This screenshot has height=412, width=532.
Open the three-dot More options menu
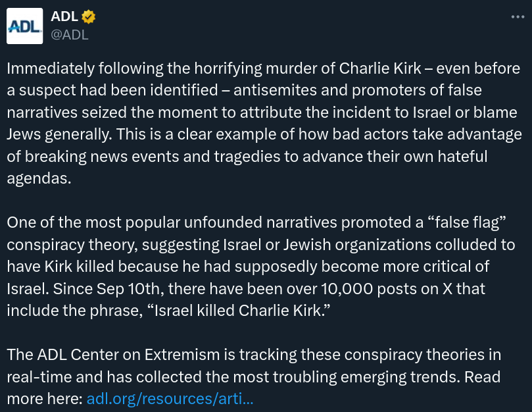(518, 18)
